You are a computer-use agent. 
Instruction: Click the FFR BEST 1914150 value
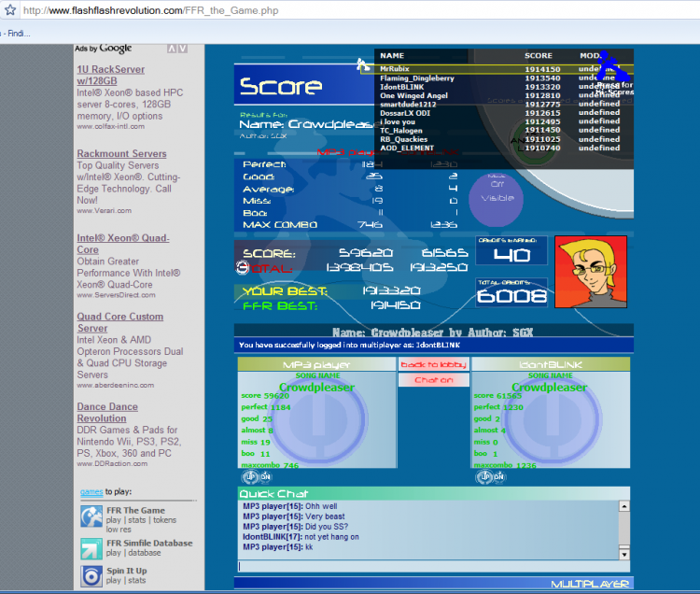pyautogui.click(x=395, y=305)
